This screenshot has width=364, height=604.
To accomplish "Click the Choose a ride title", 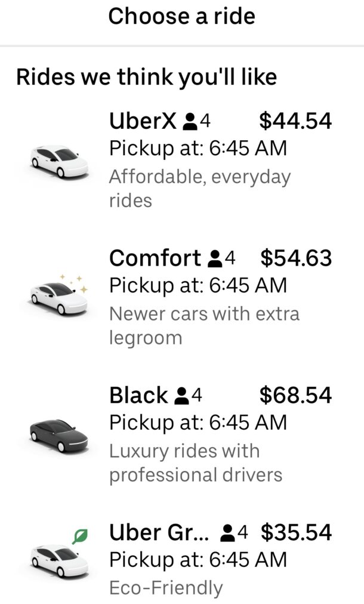I will coord(182,17).
